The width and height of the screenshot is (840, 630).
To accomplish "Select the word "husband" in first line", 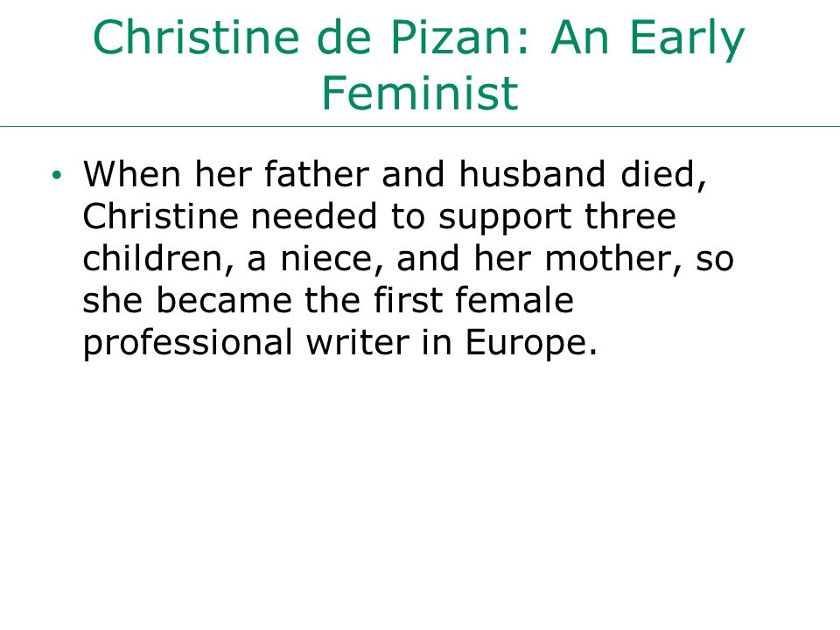I will tap(533, 174).
